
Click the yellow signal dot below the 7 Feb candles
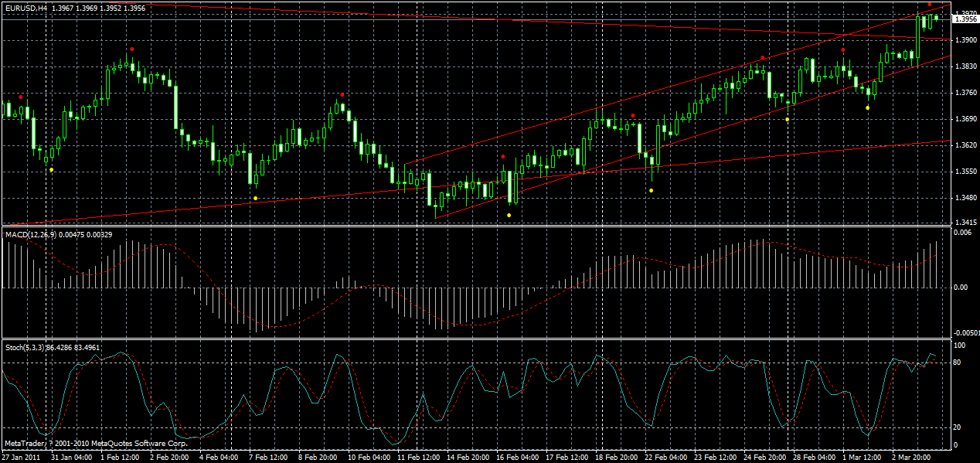pyautogui.click(x=255, y=197)
